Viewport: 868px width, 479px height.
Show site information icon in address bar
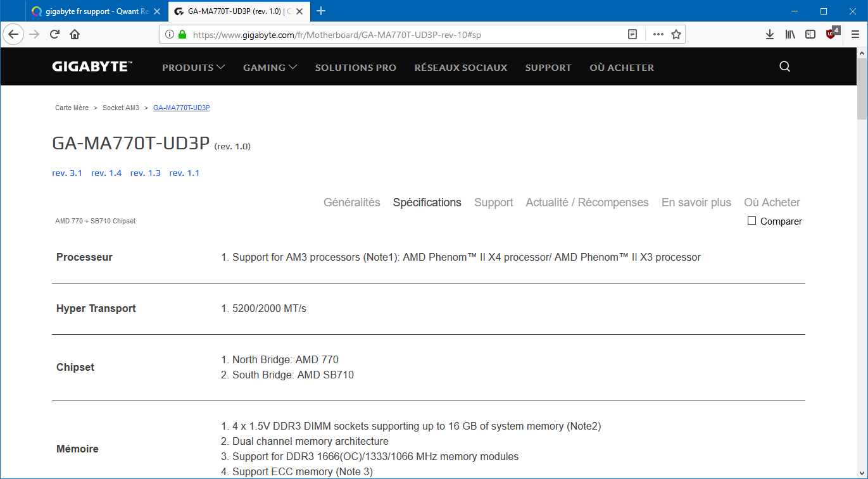click(170, 35)
